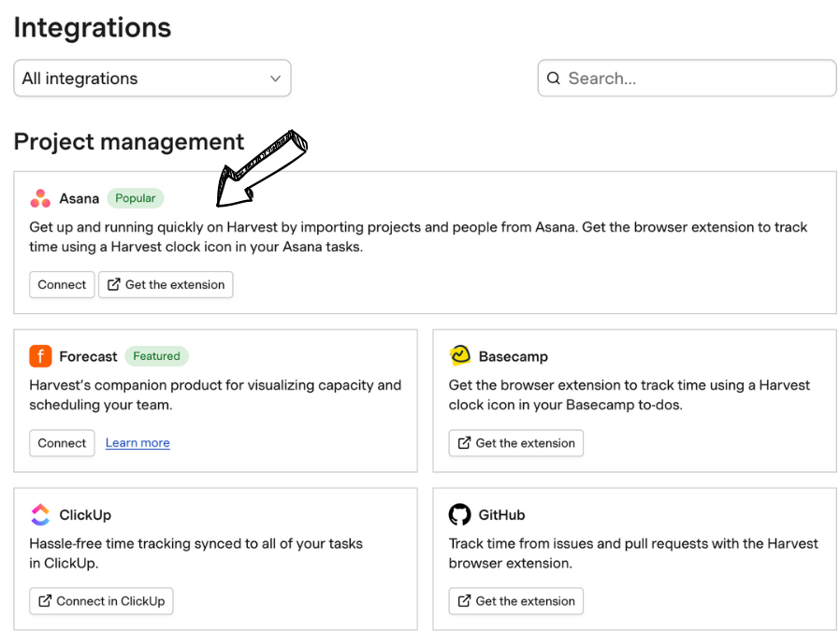Click Asana description about importing projects
840x631 pixels.
point(418,237)
